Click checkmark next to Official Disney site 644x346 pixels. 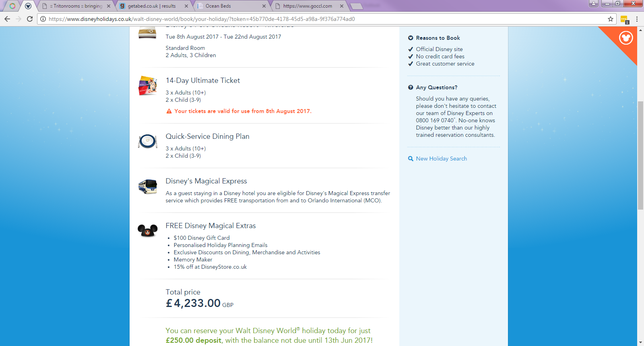[x=411, y=49]
